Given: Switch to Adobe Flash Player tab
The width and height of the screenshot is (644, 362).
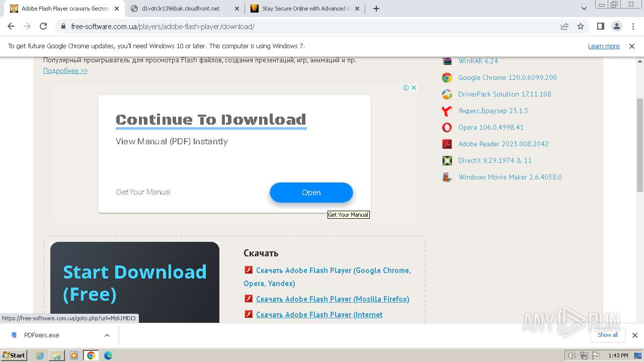Looking at the screenshot, I should pyautogui.click(x=64, y=9).
